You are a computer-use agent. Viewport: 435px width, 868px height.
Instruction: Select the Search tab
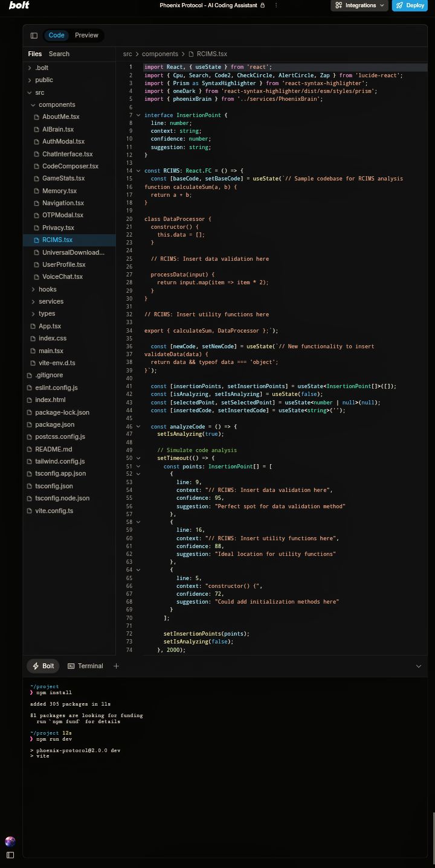tap(59, 54)
